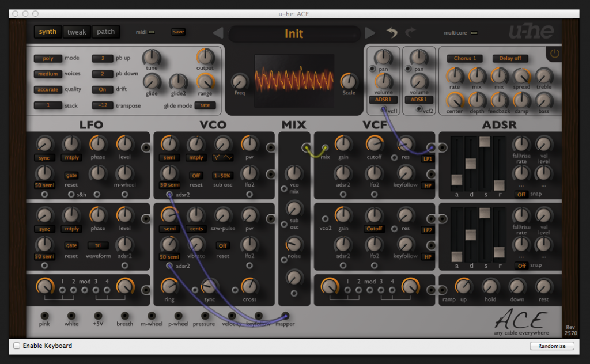Click the undo arrow icon

[392, 33]
